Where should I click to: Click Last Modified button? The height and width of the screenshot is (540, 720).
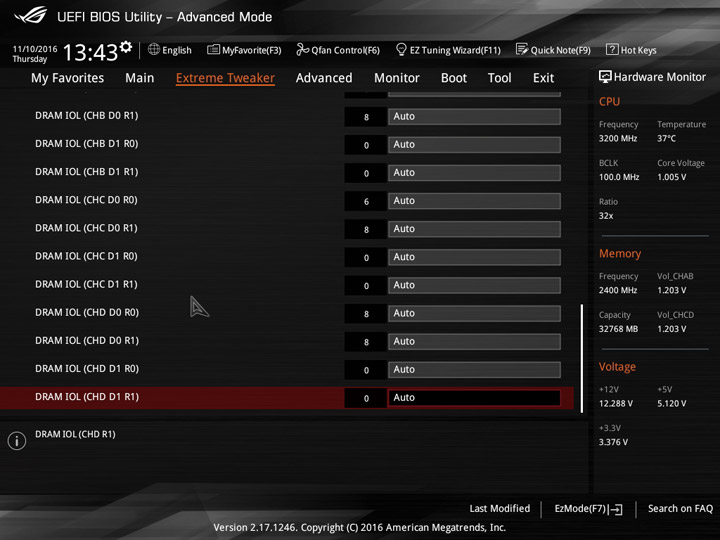[x=500, y=508]
